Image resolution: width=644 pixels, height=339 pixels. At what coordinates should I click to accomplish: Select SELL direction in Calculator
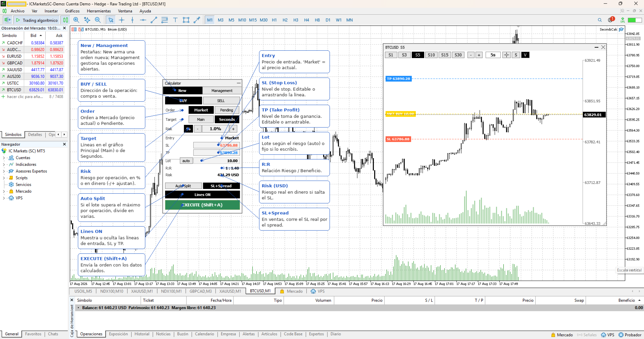221,101
